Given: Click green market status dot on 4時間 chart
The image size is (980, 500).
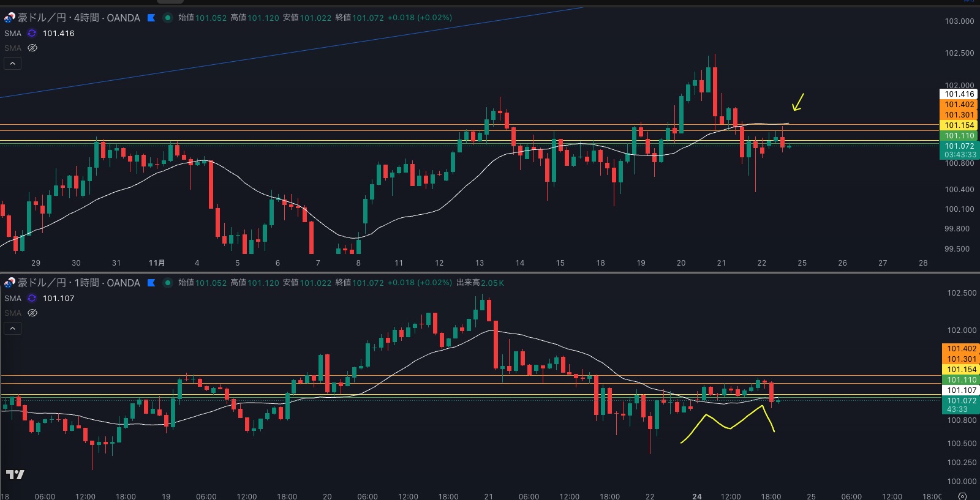Looking at the screenshot, I should click(167, 18).
